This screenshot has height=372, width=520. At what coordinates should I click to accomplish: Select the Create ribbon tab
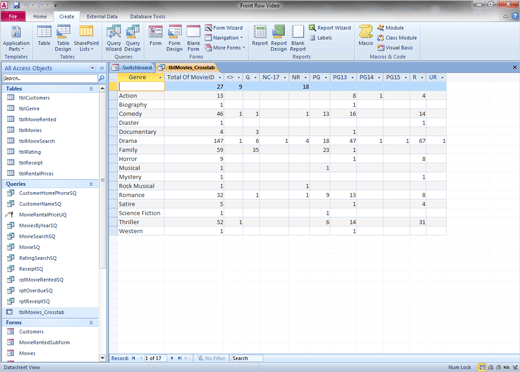pos(67,16)
